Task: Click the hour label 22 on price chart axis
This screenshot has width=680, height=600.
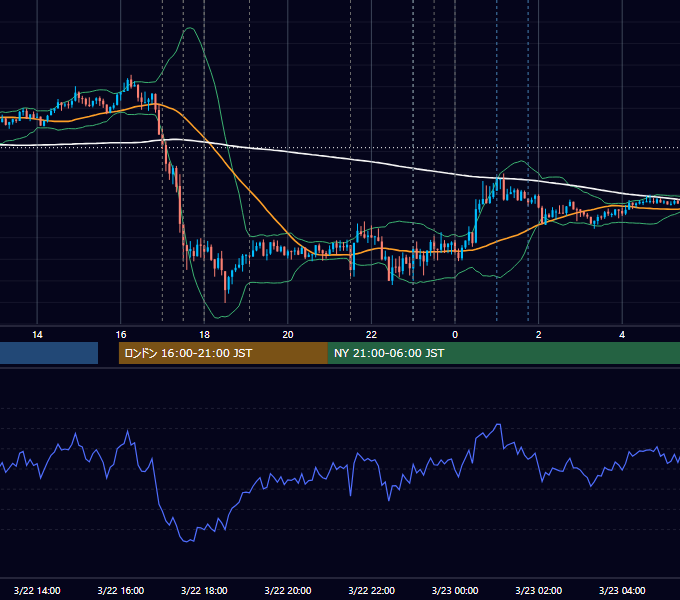Action: (371, 335)
